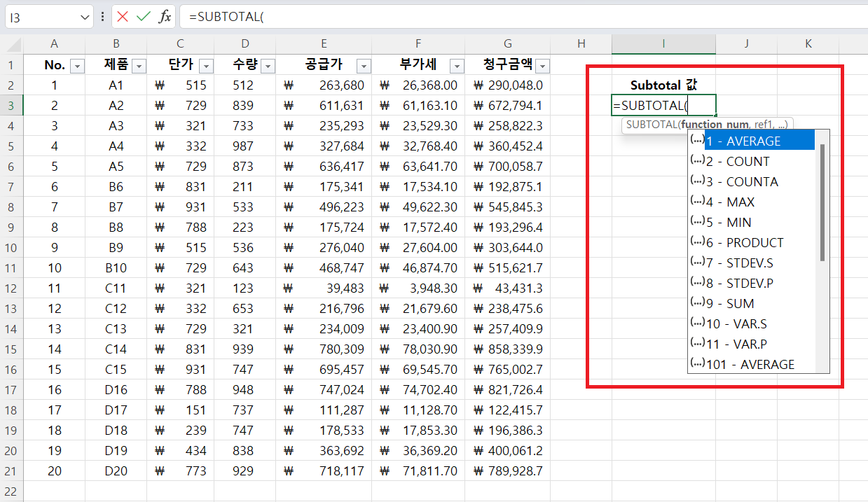Select column J header
868x502 pixels.
tap(746, 43)
